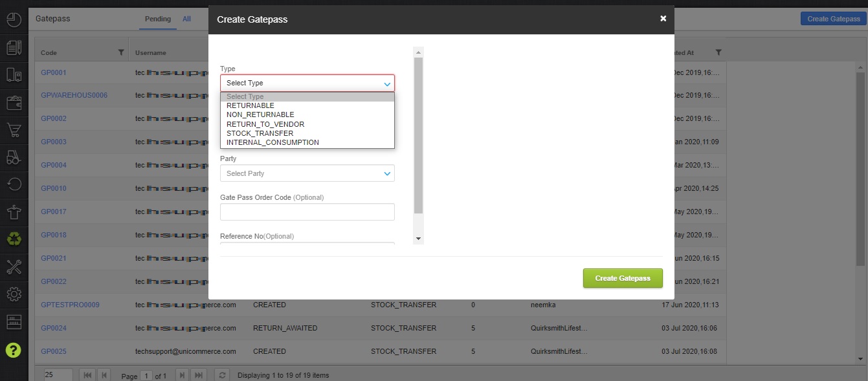
Task: Click the filter icon on Created At column
Action: click(x=718, y=52)
